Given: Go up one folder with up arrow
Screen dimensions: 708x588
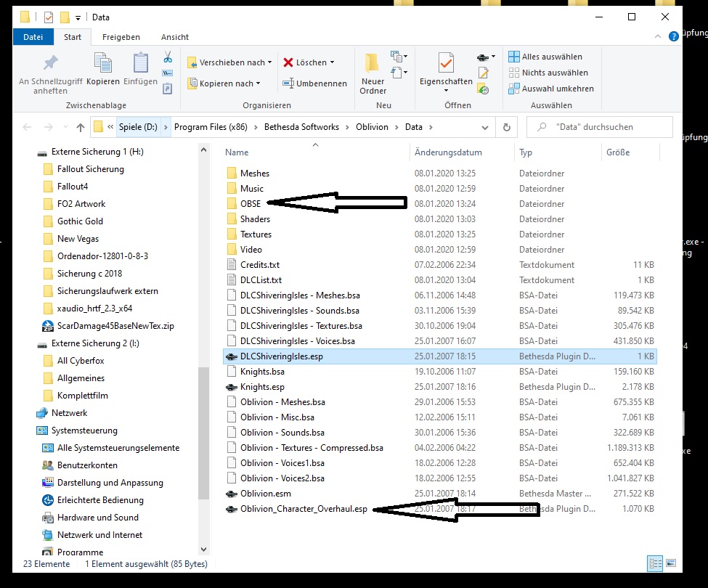Looking at the screenshot, I should click(81, 127).
